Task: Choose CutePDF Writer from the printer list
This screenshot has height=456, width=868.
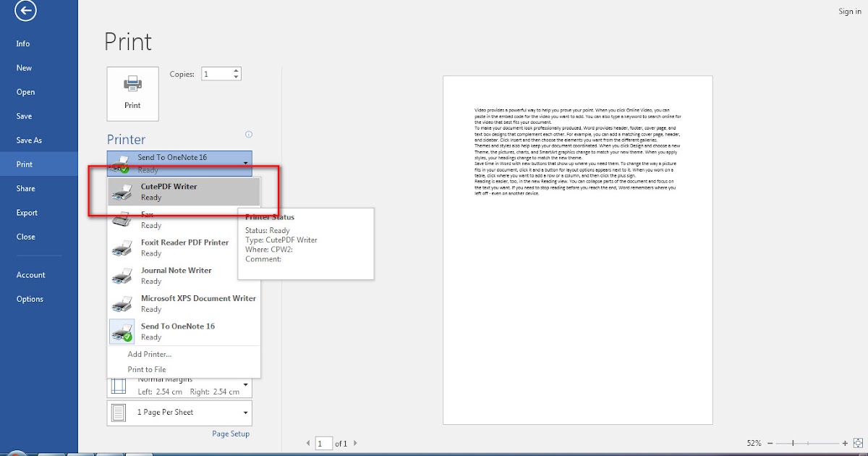Action: (184, 192)
